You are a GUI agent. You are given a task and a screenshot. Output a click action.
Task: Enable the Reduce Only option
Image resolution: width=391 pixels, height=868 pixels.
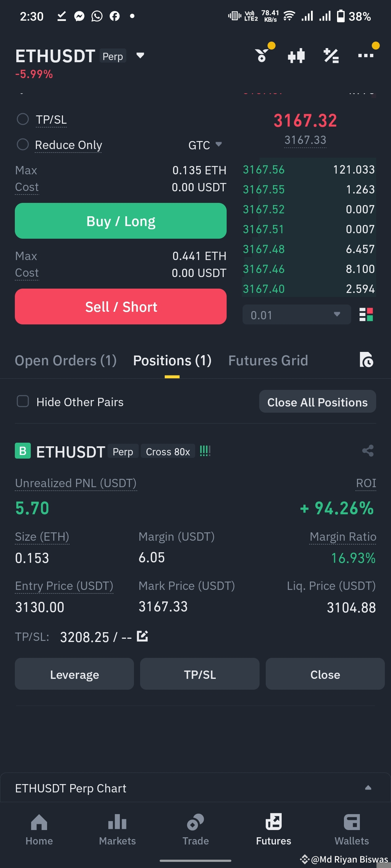[x=23, y=145]
